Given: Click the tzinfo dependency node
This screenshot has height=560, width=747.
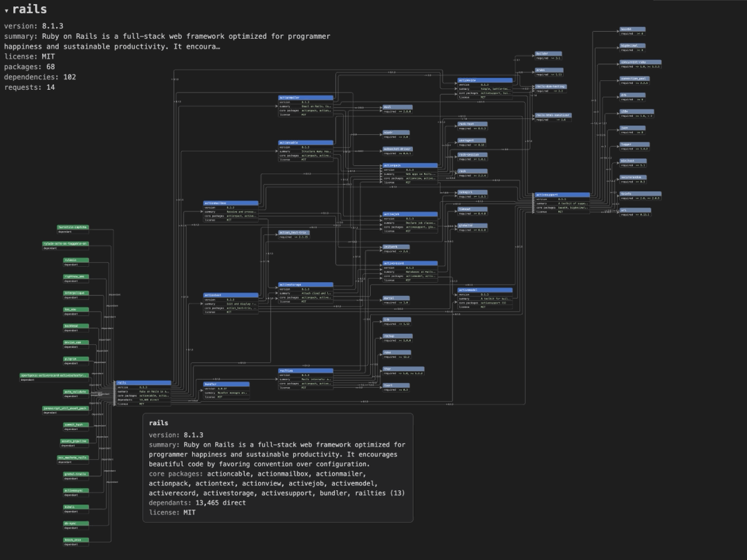Looking at the screenshot, I should tap(640, 196).
